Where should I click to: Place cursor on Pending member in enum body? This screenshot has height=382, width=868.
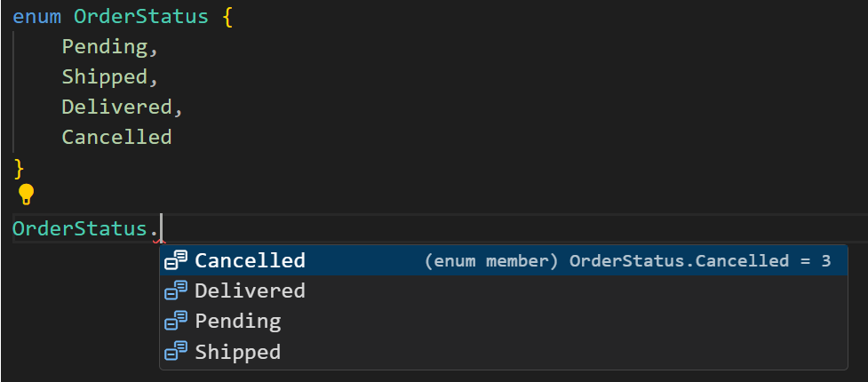point(105,47)
